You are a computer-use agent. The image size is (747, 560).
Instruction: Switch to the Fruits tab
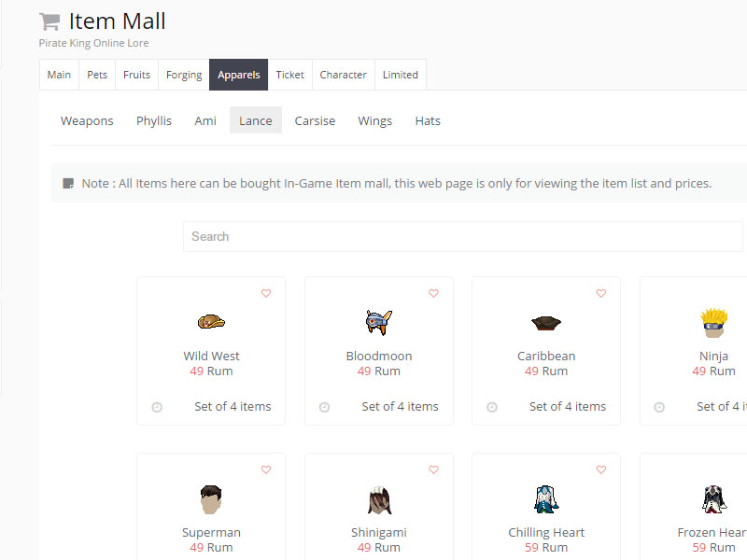136,75
